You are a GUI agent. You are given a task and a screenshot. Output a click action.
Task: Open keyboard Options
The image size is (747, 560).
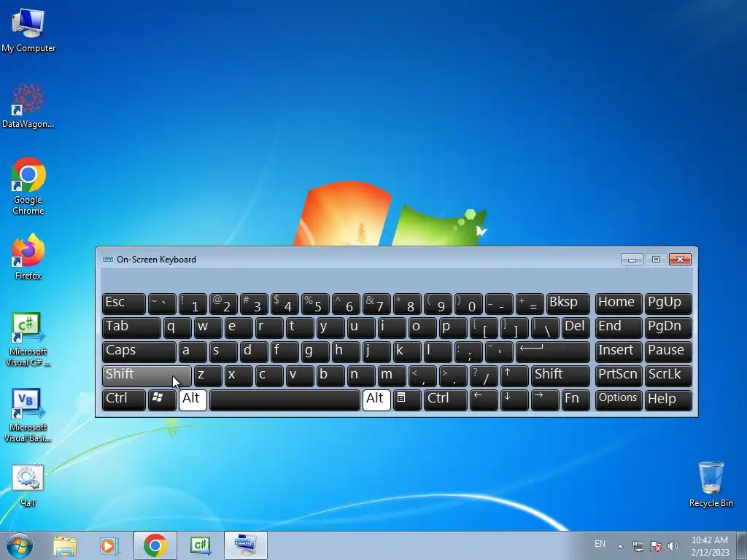(x=619, y=400)
